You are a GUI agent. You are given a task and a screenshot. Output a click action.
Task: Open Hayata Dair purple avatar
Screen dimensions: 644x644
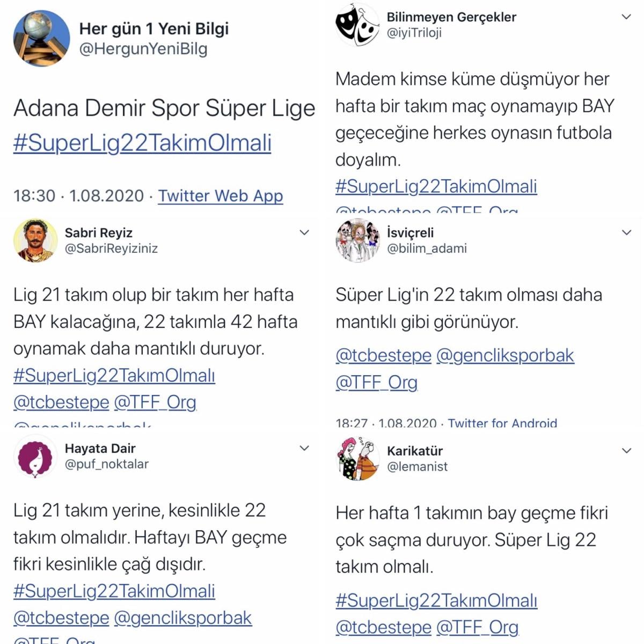(x=35, y=456)
